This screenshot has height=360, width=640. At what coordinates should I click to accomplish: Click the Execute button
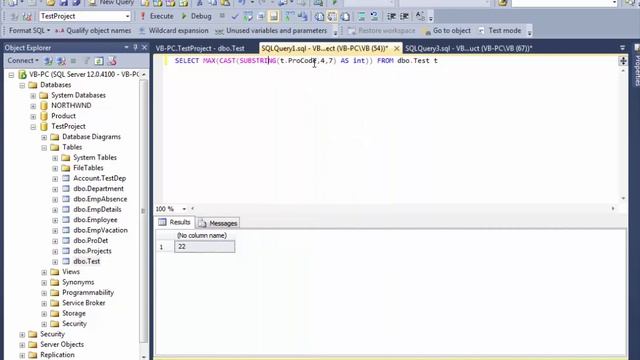pyautogui.click(x=157, y=16)
